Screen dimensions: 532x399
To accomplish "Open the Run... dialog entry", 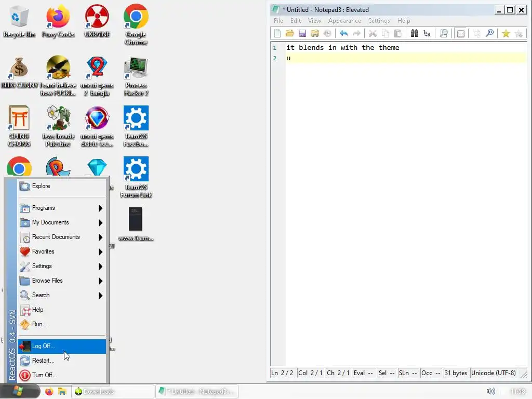I will pos(62,324).
